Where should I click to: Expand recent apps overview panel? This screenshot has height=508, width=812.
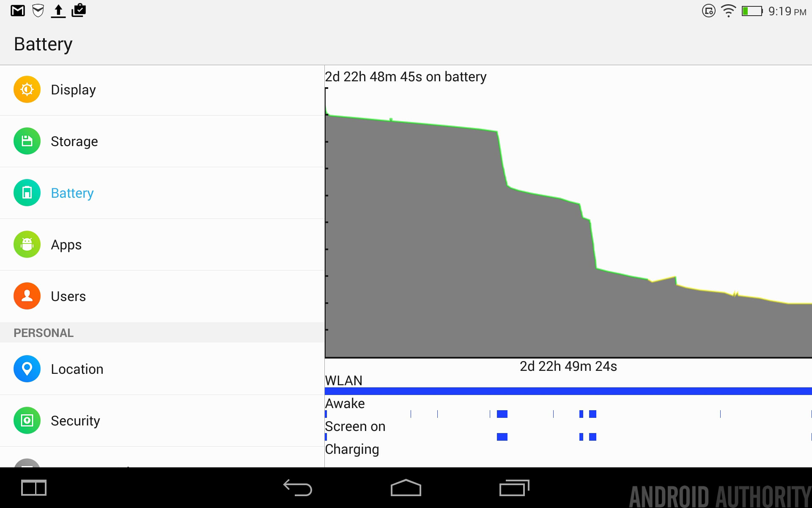[513, 488]
